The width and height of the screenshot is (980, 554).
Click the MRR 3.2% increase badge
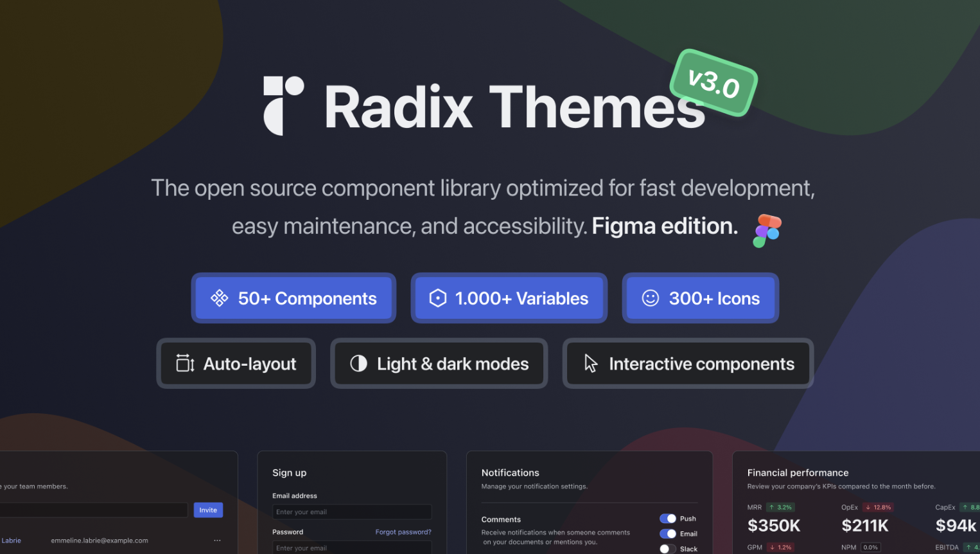pyautogui.click(x=781, y=507)
